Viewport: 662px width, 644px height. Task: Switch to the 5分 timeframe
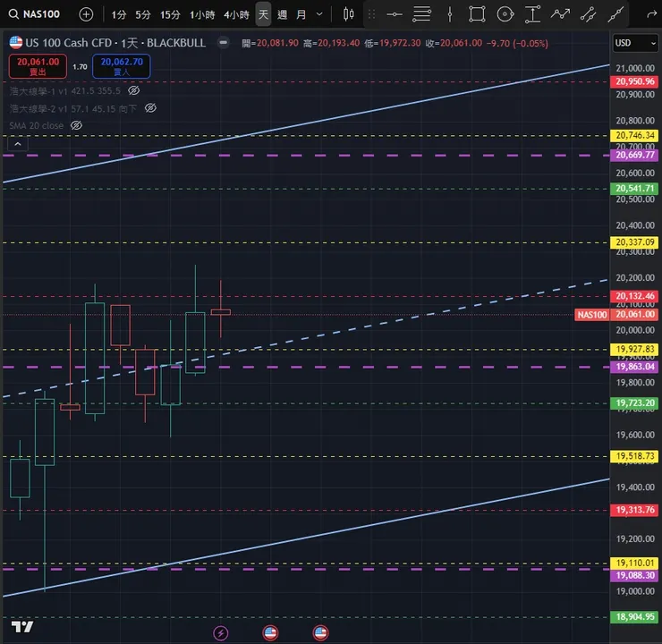coord(143,15)
